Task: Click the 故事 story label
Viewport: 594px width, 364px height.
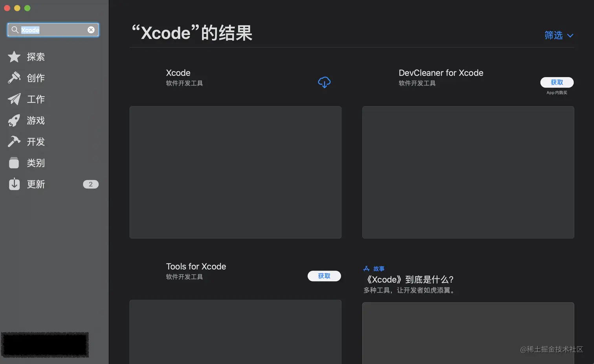Action: pos(379,269)
